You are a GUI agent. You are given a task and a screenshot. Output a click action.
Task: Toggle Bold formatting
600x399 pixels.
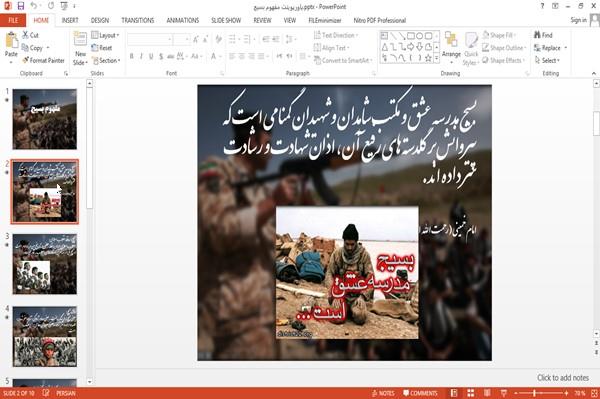pyautogui.click(x=131, y=57)
